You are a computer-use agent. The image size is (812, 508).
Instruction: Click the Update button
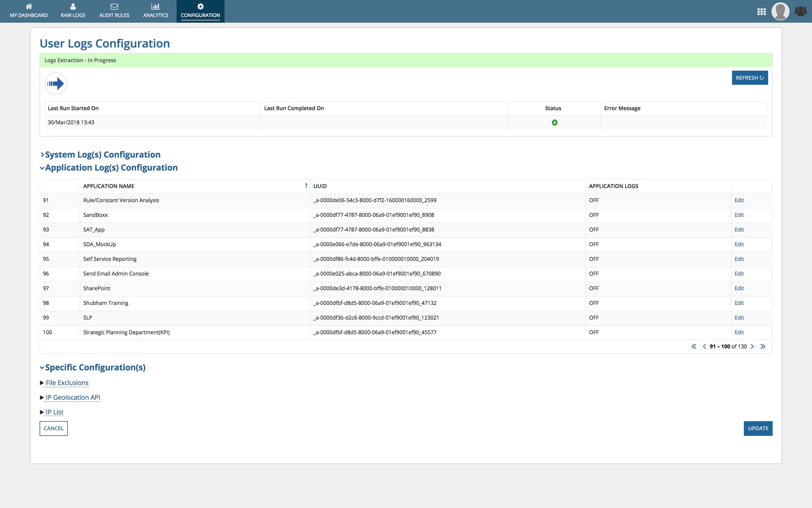click(758, 428)
